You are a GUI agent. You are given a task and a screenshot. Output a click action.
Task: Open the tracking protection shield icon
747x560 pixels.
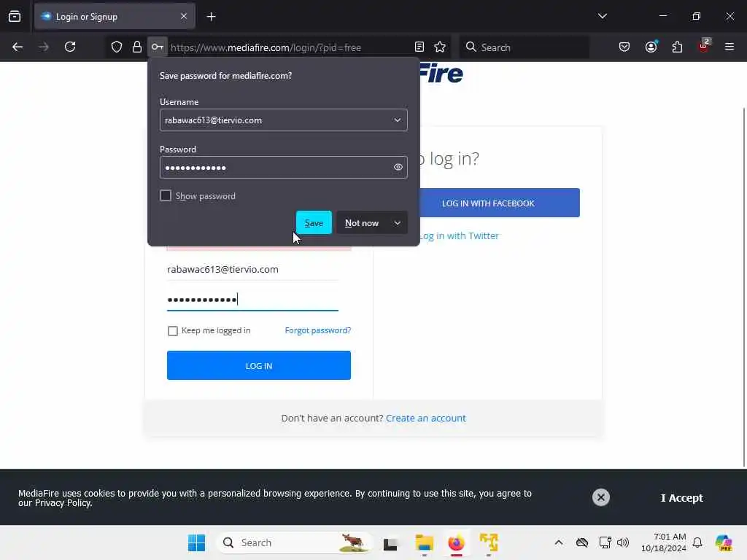tap(117, 47)
